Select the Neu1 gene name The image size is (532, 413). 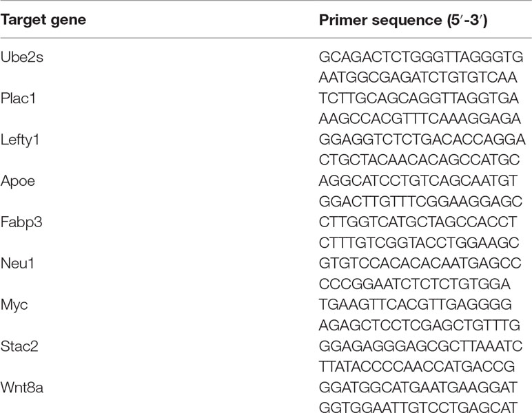[x=17, y=264]
